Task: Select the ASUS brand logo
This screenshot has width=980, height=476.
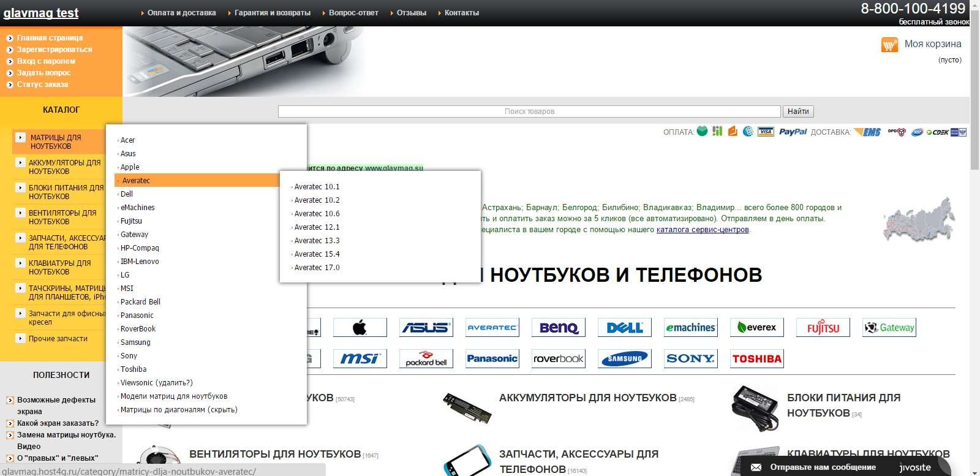Action: (426, 328)
